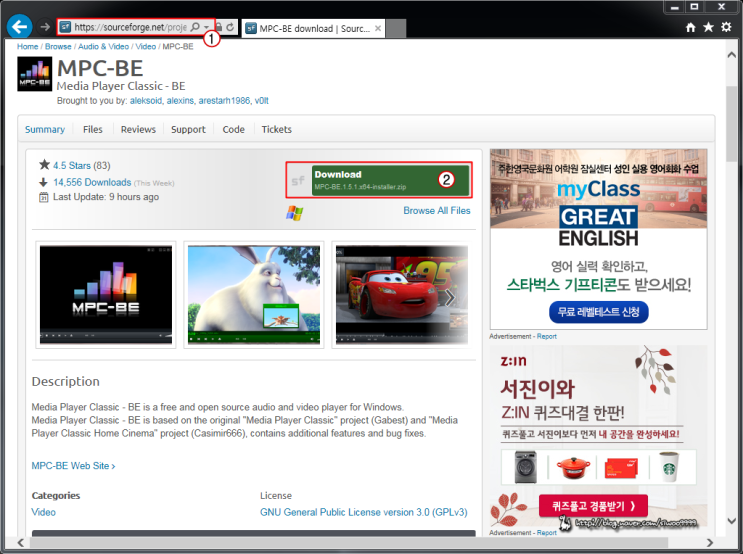Image resolution: width=743 pixels, height=554 pixels.
Task: Show next screenshot with carousel chevron
Action: (450, 297)
